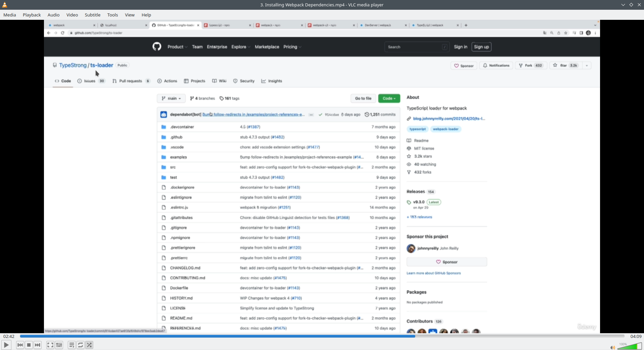Expand the green Code dropdown button
This screenshot has width=644, height=350.
(389, 98)
